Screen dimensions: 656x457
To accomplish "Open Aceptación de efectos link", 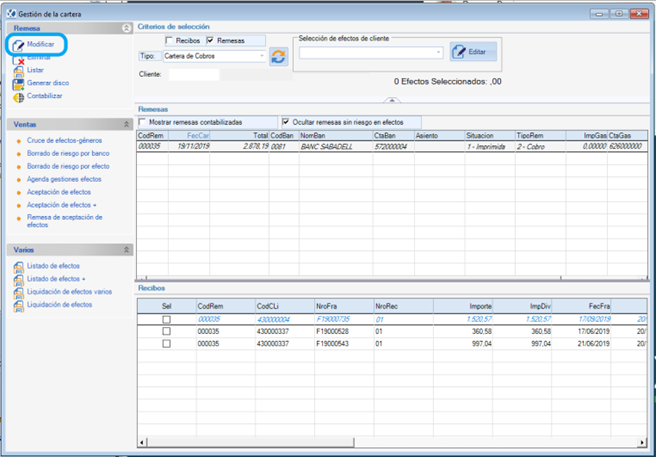I will tap(59, 192).
